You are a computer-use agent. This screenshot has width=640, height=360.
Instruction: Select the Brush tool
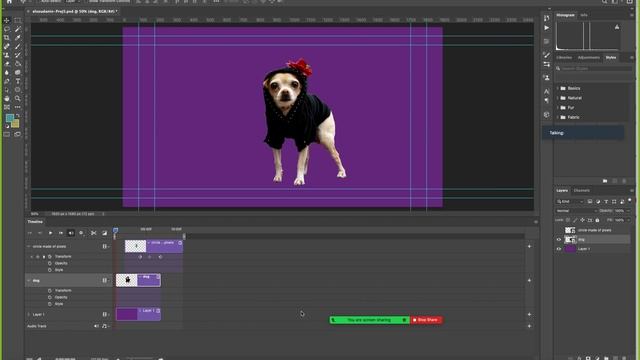click(18, 46)
